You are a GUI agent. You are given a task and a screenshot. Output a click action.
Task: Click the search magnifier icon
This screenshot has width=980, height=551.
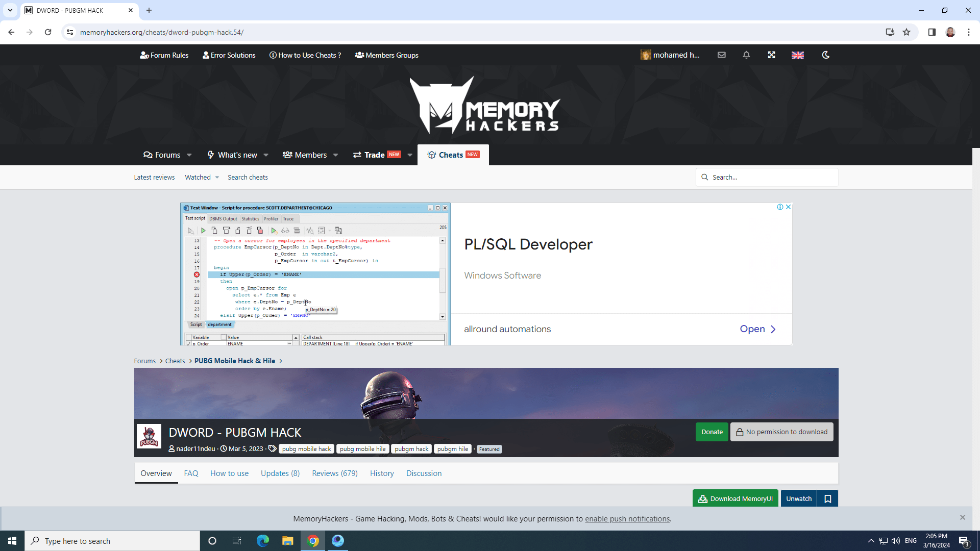click(705, 178)
